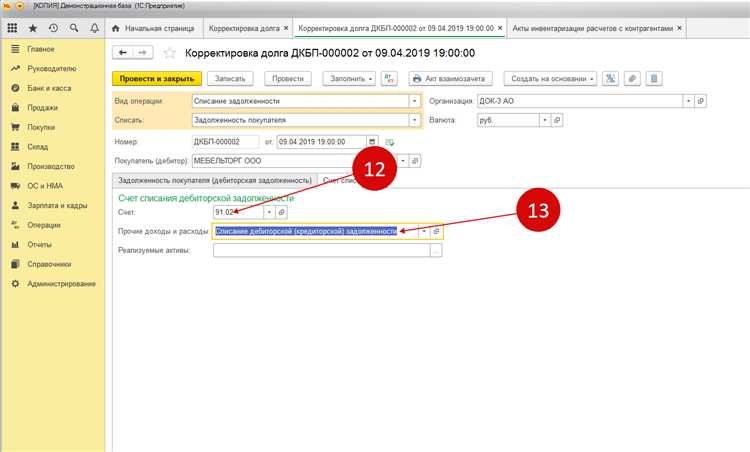Open Покупатель field link icon
Image resolution: width=750 pixels, height=452 pixels.
pyautogui.click(x=415, y=161)
